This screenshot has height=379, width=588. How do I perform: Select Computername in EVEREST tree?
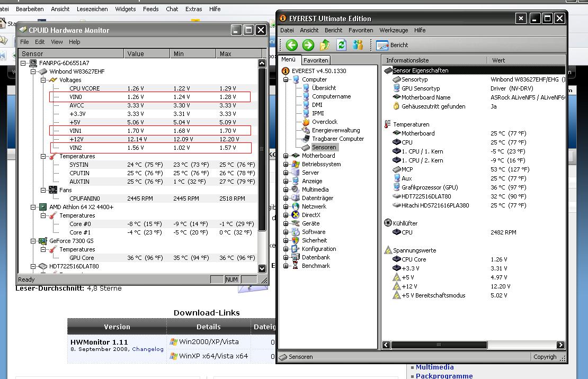pyautogui.click(x=331, y=96)
